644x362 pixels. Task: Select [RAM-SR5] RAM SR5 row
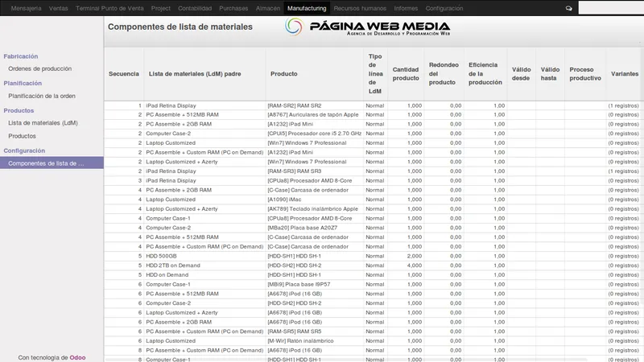click(374, 332)
